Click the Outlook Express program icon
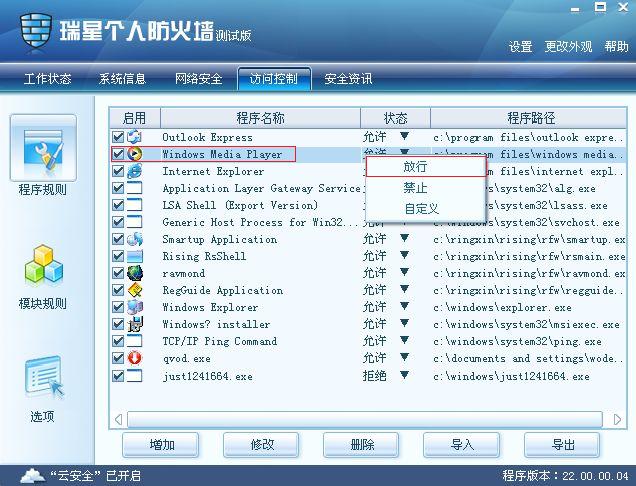The height and width of the screenshot is (486, 636). tap(135, 137)
